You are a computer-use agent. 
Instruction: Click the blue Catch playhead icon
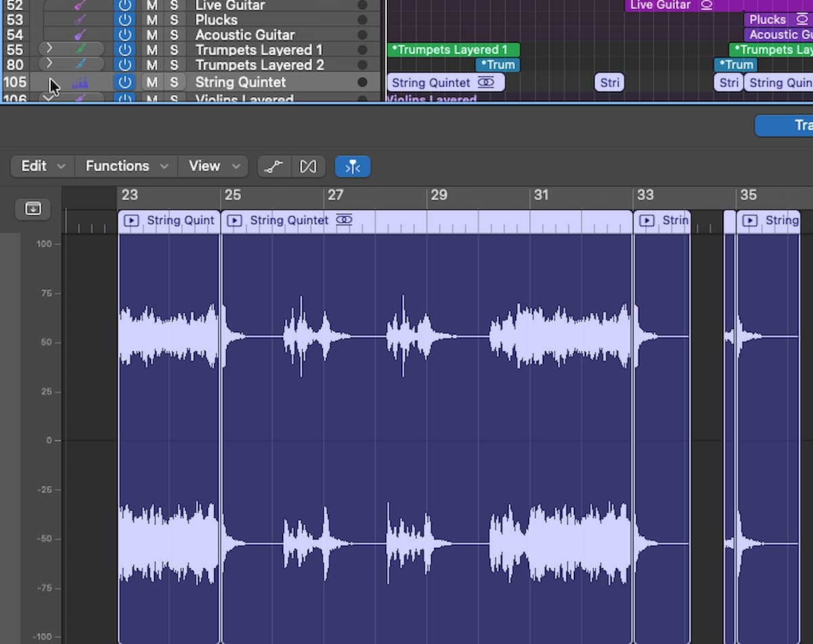click(x=352, y=167)
